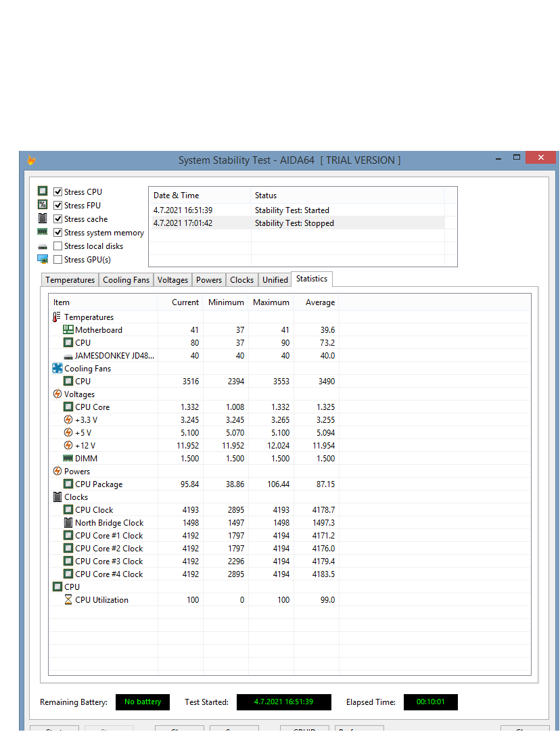This screenshot has height=732, width=560.
Task: Click the Current column header
Action: 180,302
